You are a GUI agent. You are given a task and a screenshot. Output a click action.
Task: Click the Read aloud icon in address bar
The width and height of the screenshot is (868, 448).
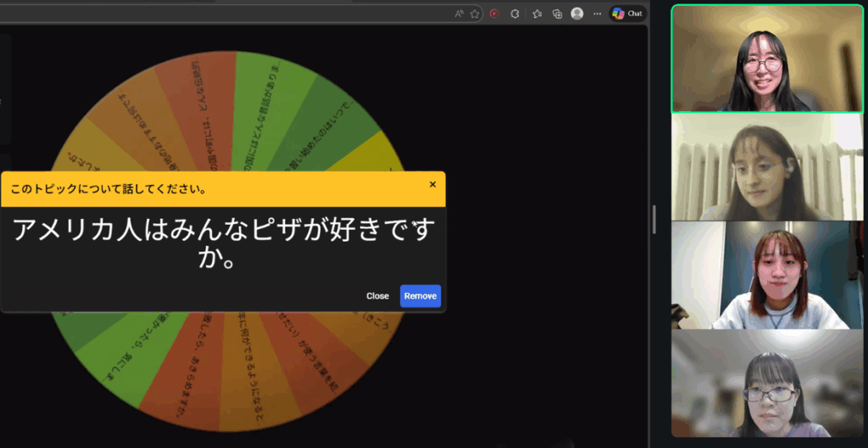point(459,14)
